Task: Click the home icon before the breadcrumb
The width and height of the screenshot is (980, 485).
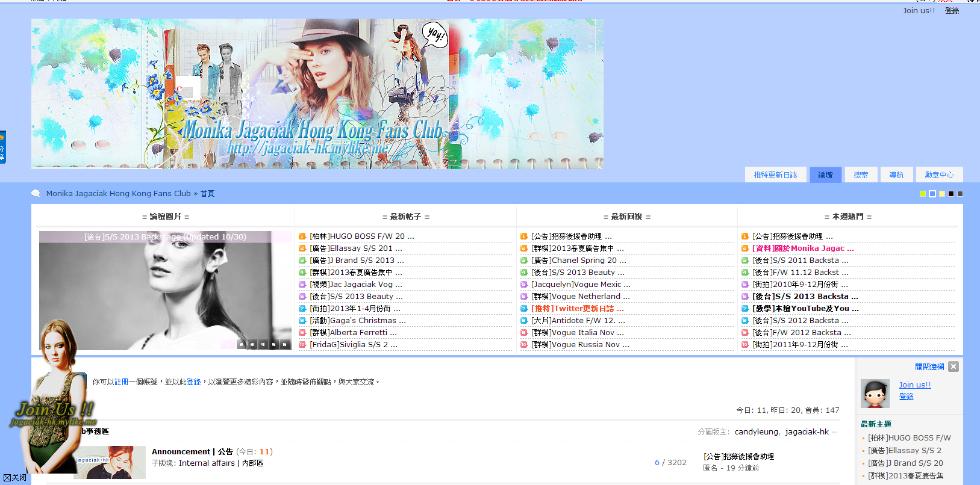Action: 36,193
